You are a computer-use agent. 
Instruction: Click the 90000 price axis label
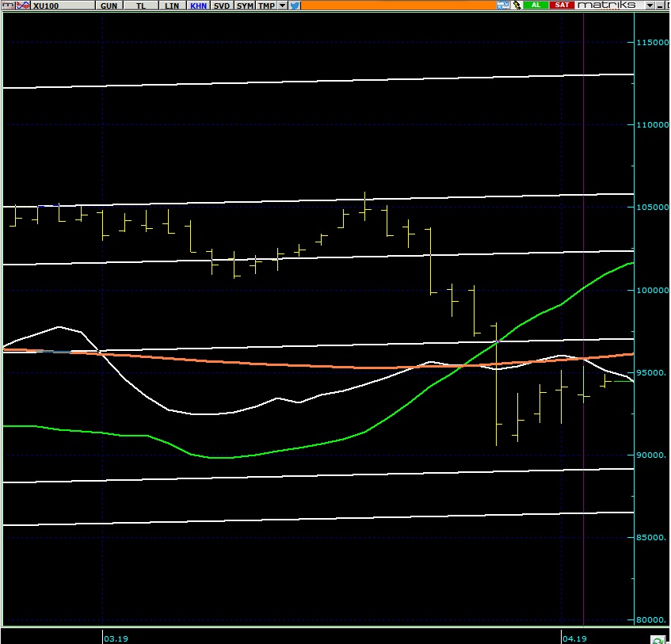pos(651,455)
